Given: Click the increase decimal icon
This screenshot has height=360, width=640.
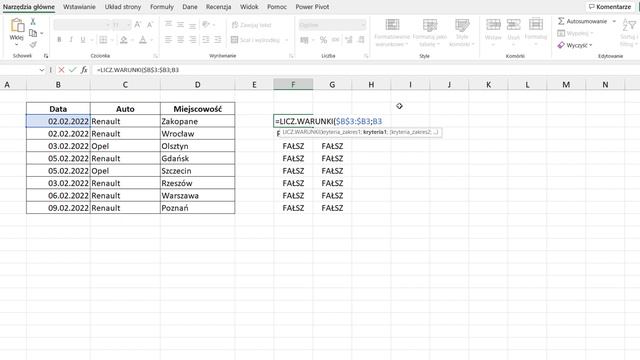Looking at the screenshot, I should pos(349,40).
